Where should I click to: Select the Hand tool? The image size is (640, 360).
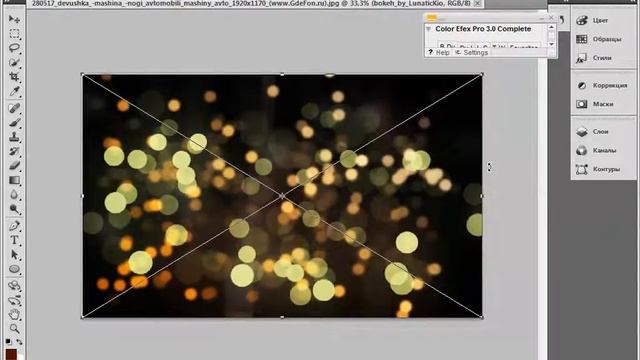pos(14,315)
